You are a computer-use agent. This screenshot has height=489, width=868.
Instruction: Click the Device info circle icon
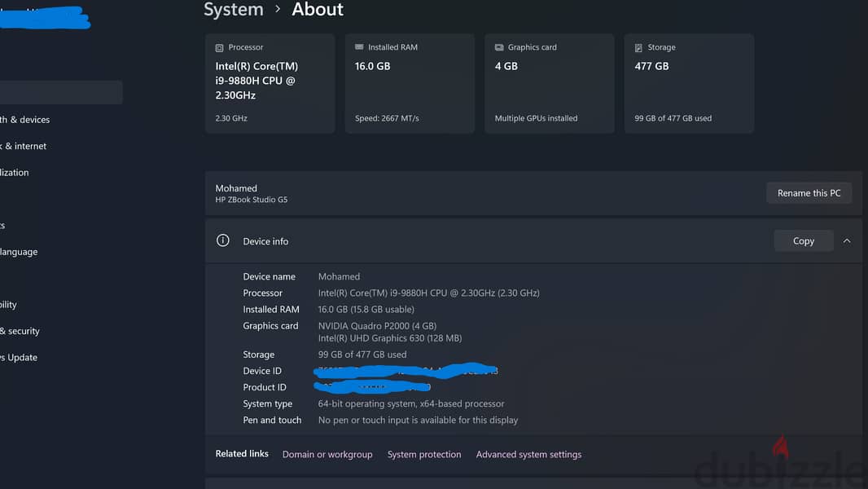(x=222, y=240)
